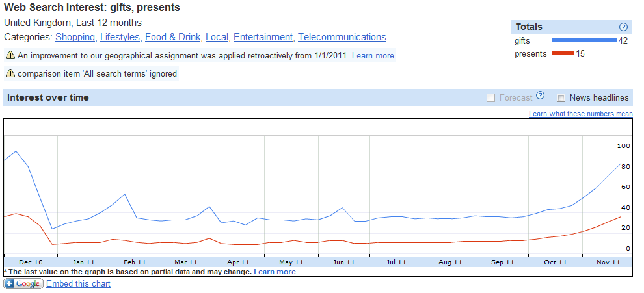Click the Sep 11 label on timeline
Viewport: 644px width, 293px height.
502,262
